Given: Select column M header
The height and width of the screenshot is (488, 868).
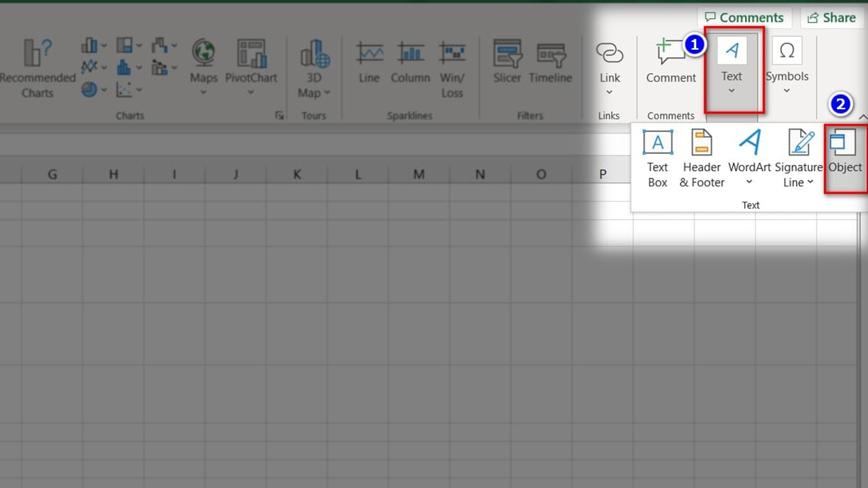Looking at the screenshot, I should pos(420,174).
